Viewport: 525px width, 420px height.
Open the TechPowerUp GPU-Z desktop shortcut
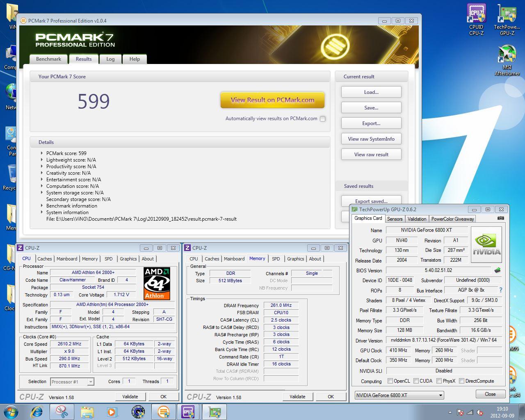click(x=507, y=19)
